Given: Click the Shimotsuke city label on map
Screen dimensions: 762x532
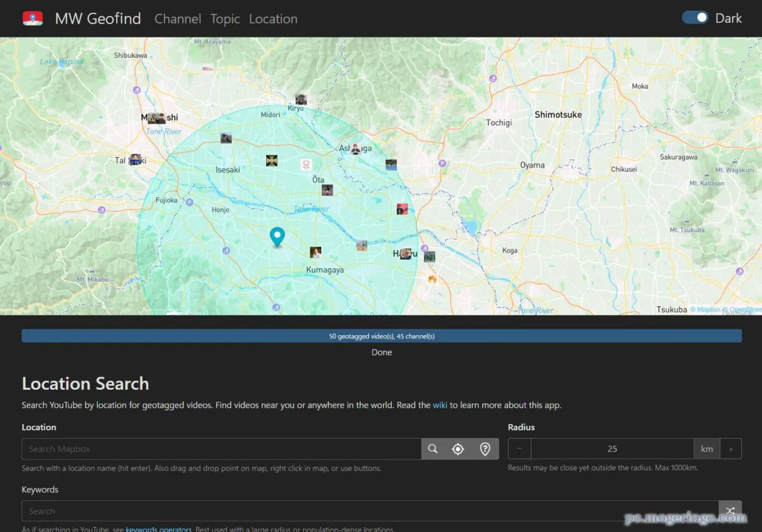Looking at the screenshot, I should 558,115.
